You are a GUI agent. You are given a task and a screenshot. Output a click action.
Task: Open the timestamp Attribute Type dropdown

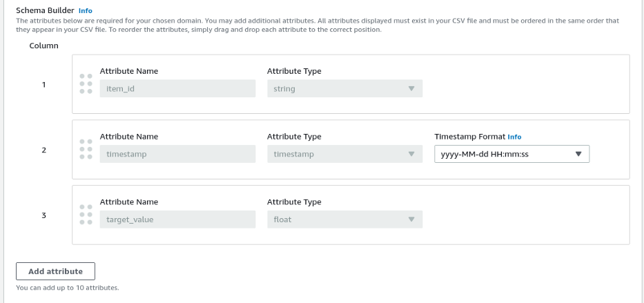coord(344,154)
